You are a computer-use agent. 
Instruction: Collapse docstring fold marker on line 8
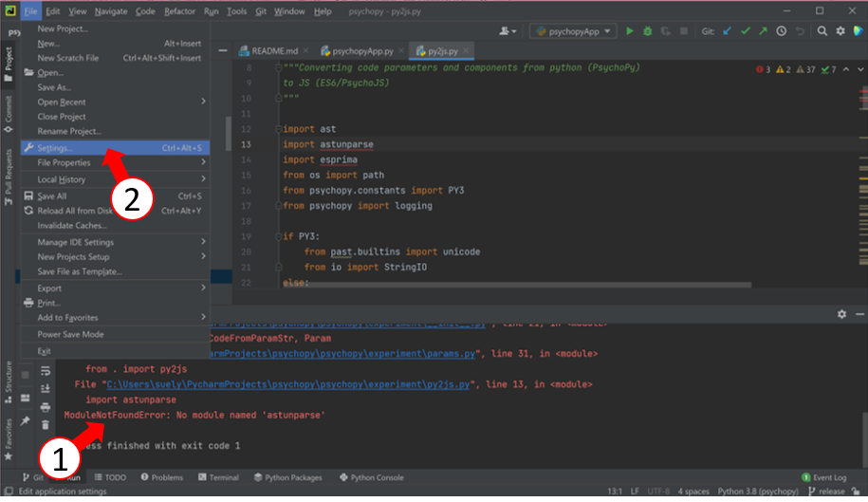pos(279,67)
